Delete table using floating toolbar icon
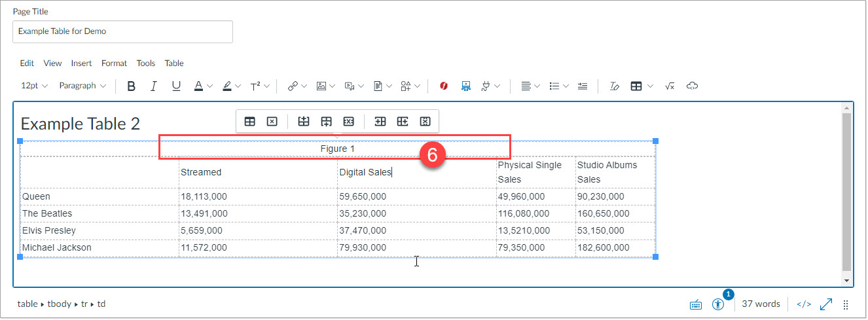The image size is (868, 320). (272, 121)
